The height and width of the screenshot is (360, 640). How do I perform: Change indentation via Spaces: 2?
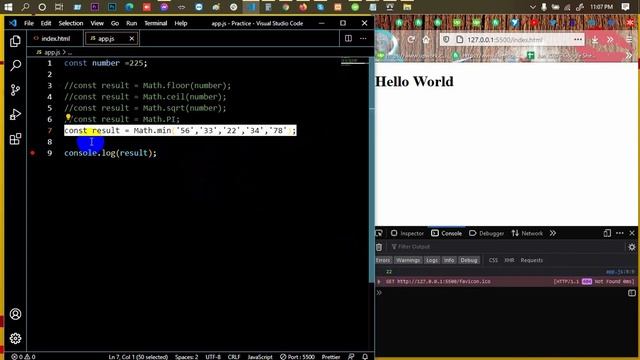click(x=187, y=356)
